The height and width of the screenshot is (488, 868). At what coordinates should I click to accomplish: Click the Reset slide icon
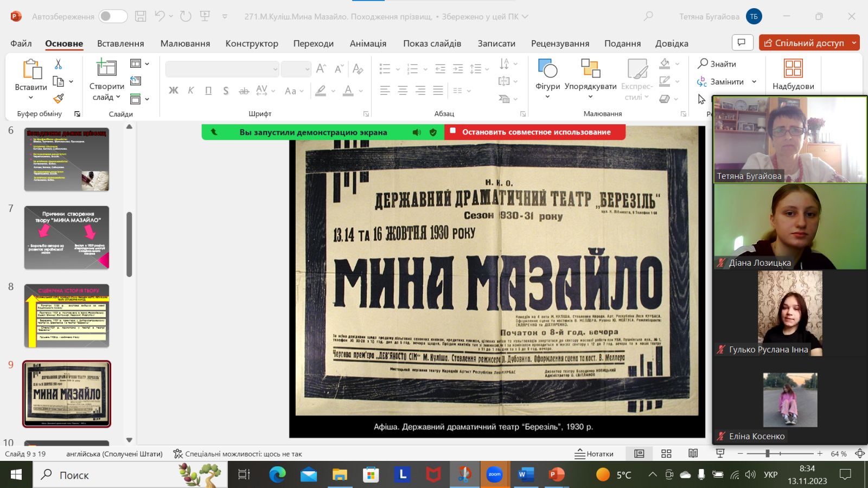[x=136, y=81]
